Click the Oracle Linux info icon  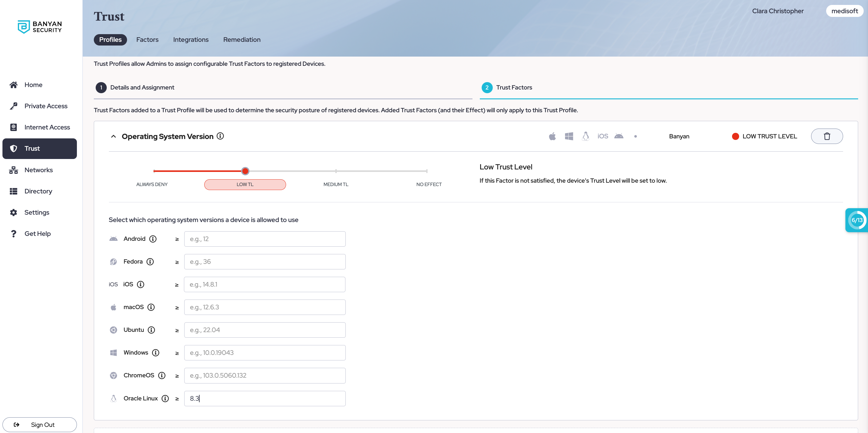coord(165,398)
